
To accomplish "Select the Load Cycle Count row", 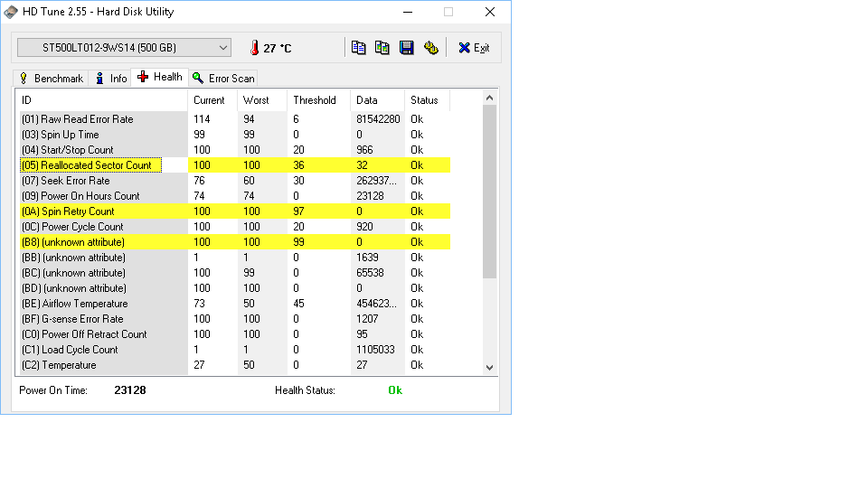I will 235,350.
